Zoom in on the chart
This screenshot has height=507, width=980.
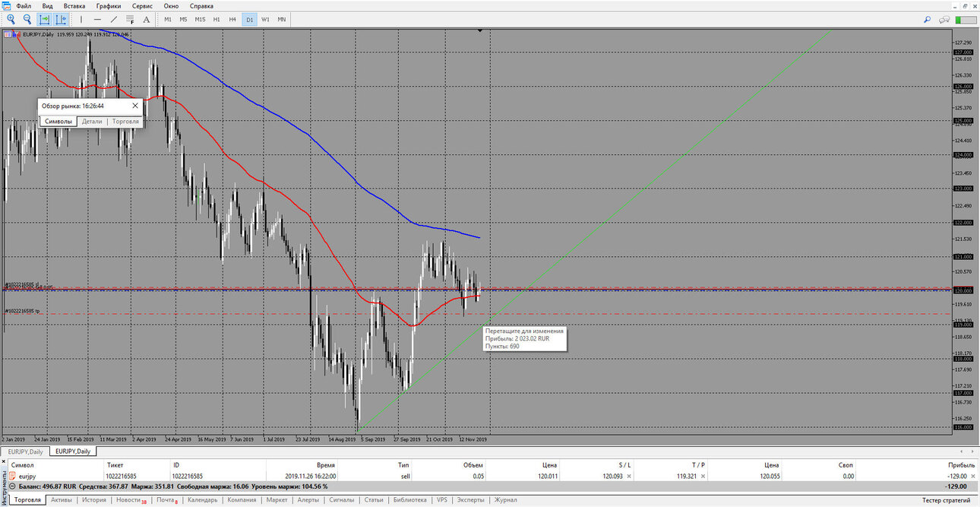[11, 19]
